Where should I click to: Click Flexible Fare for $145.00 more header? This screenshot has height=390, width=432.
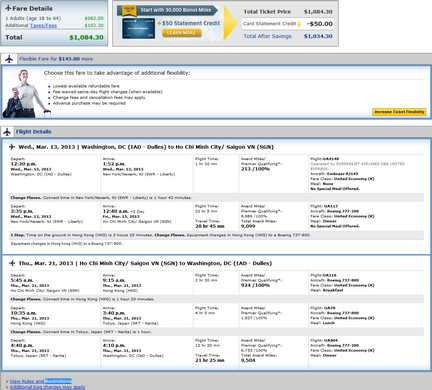coord(56,59)
